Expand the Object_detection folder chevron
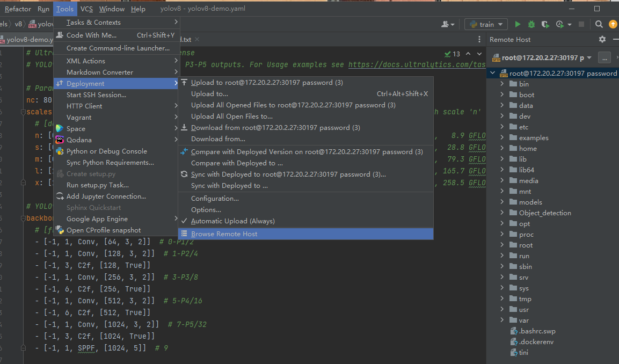Screen dimensions: 619x364 tap(502, 213)
